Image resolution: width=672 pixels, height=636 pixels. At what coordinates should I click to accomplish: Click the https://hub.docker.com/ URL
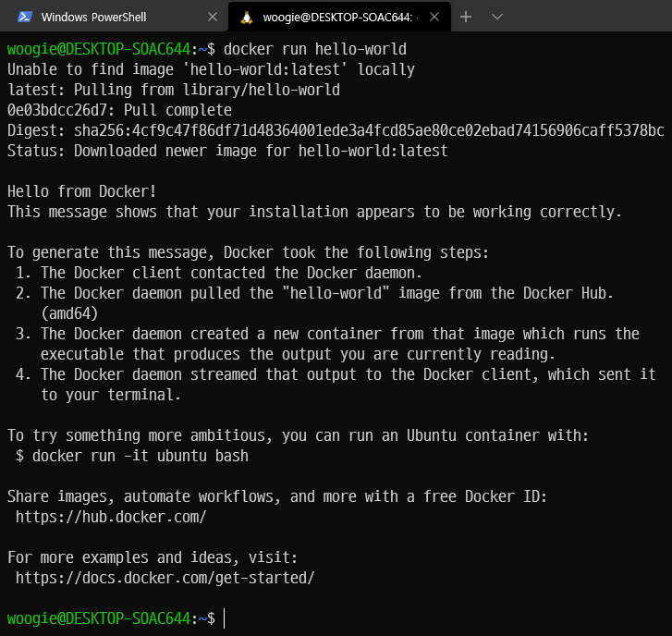pyautogui.click(x=111, y=517)
